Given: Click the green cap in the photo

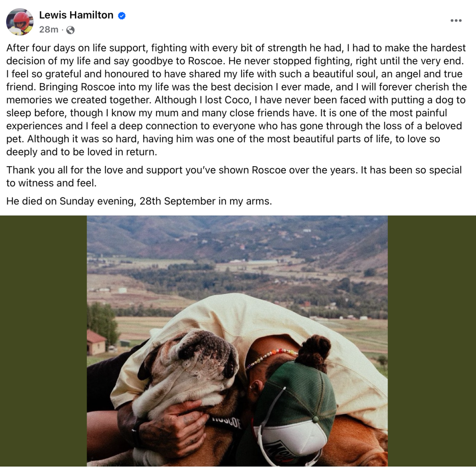Looking at the screenshot, I should 296,392.
